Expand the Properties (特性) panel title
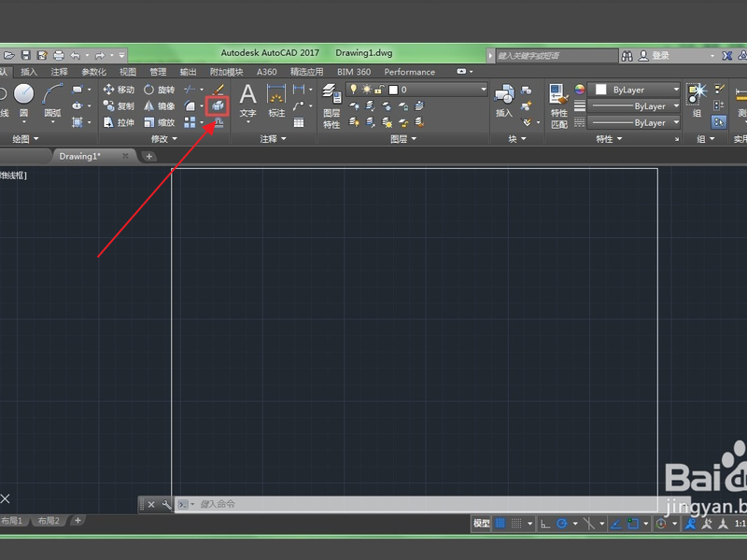Viewport: 747px width, 560px height. pos(609,138)
